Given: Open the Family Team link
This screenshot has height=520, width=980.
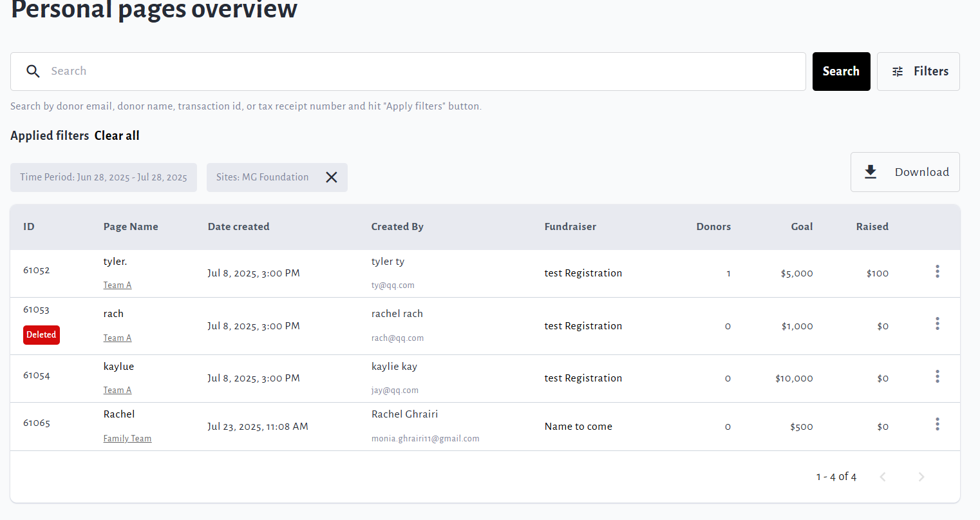Looking at the screenshot, I should tap(127, 439).
